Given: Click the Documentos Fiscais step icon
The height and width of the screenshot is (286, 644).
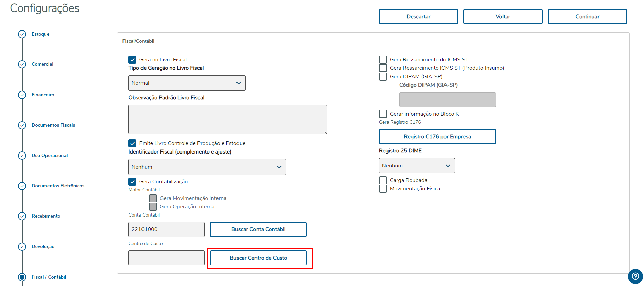Looking at the screenshot, I should (x=22, y=125).
